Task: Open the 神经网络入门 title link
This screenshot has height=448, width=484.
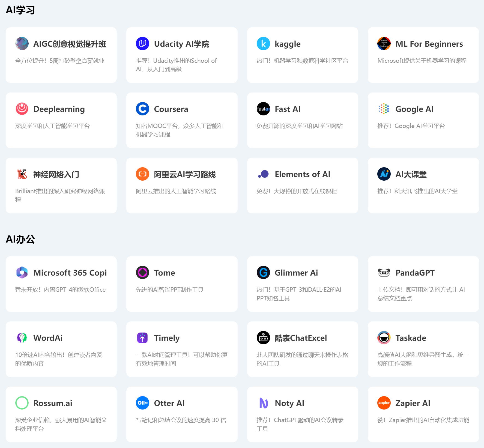Action: pos(56,174)
